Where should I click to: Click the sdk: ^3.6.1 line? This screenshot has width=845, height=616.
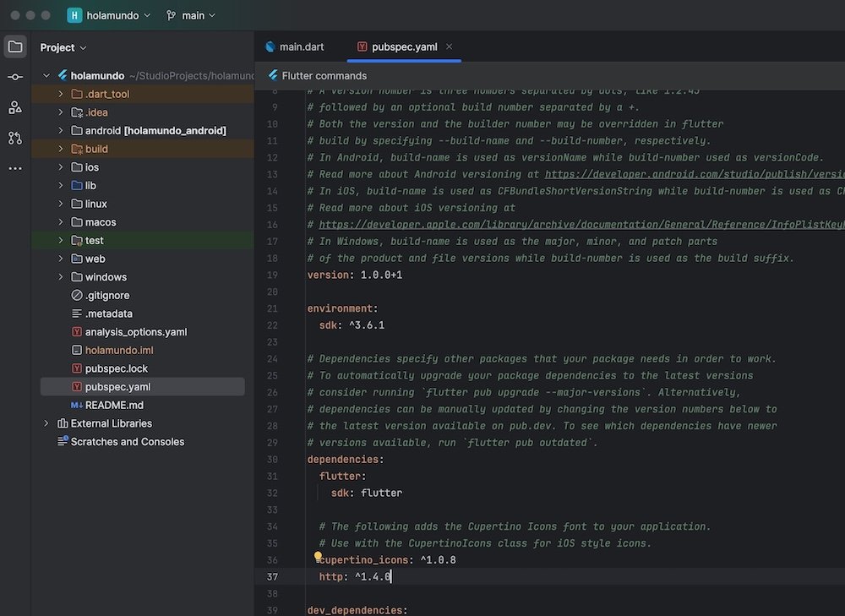[352, 325]
